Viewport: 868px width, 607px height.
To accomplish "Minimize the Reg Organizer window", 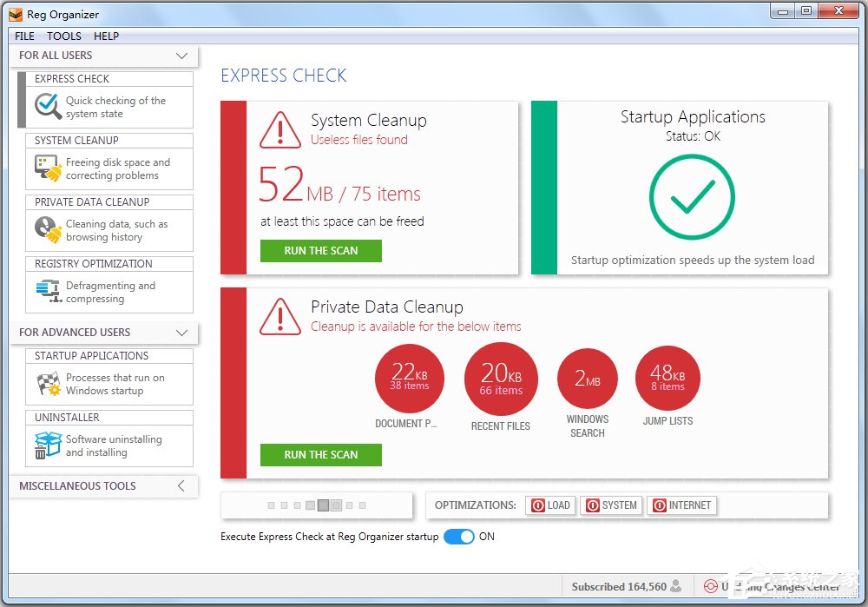I will (783, 10).
